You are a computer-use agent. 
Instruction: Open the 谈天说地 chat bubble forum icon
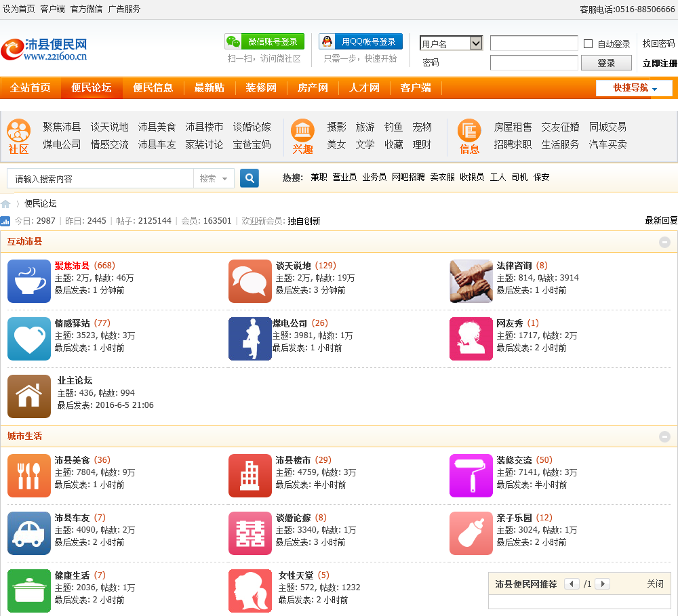coord(250,281)
